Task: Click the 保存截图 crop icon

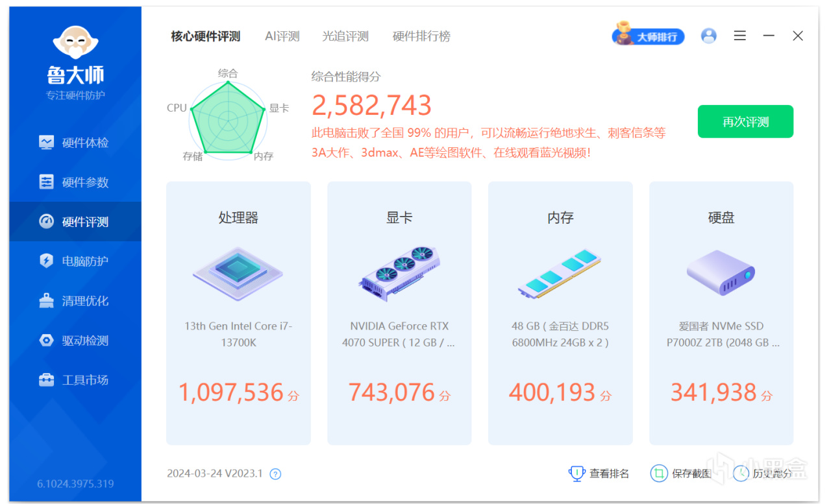Action: click(659, 474)
